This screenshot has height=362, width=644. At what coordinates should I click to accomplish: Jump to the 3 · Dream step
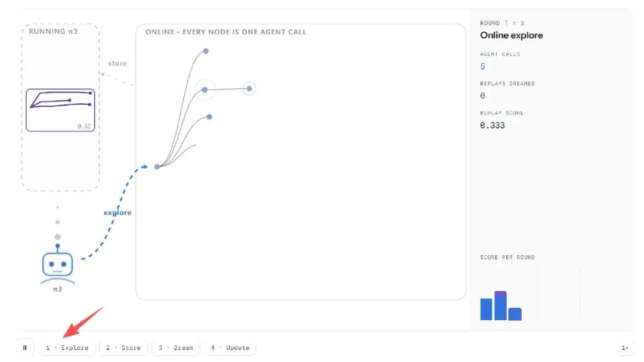point(176,348)
